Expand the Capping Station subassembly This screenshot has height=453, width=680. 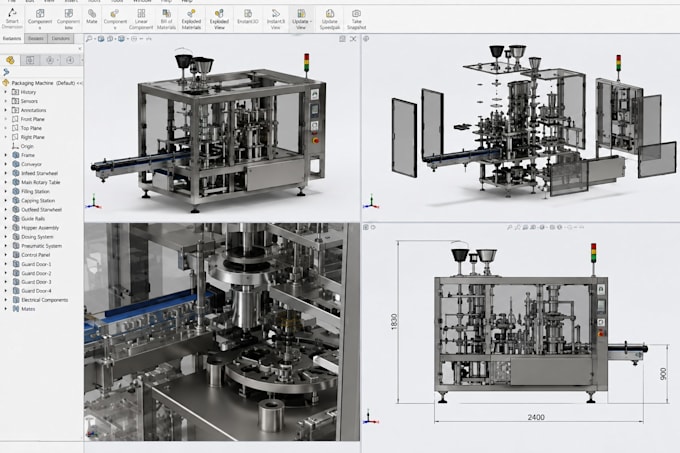(x=6, y=201)
